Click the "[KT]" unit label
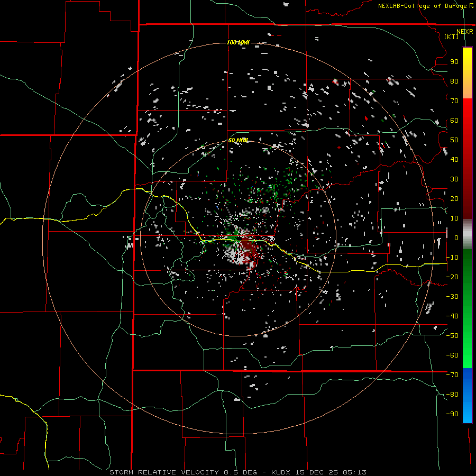The height and width of the screenshot is (476, 476). point(452,36)
